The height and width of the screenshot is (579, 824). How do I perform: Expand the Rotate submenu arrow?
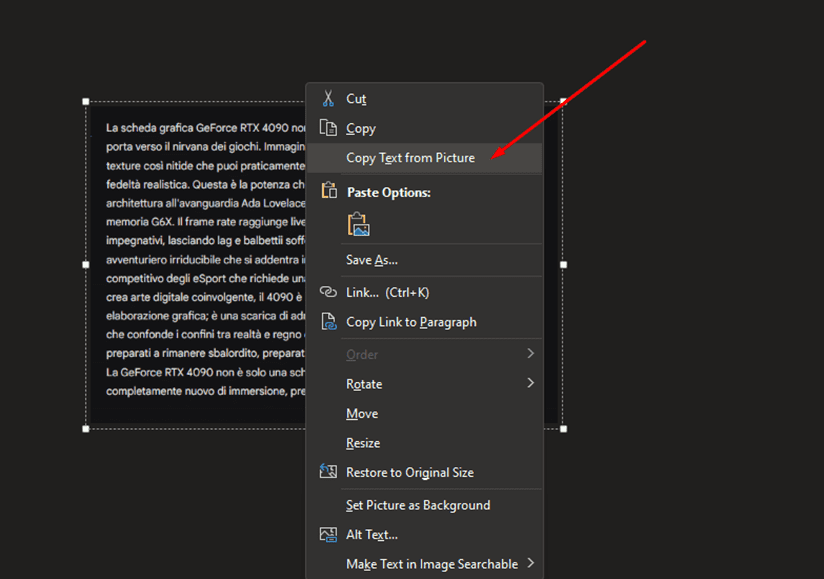(530, 384)
